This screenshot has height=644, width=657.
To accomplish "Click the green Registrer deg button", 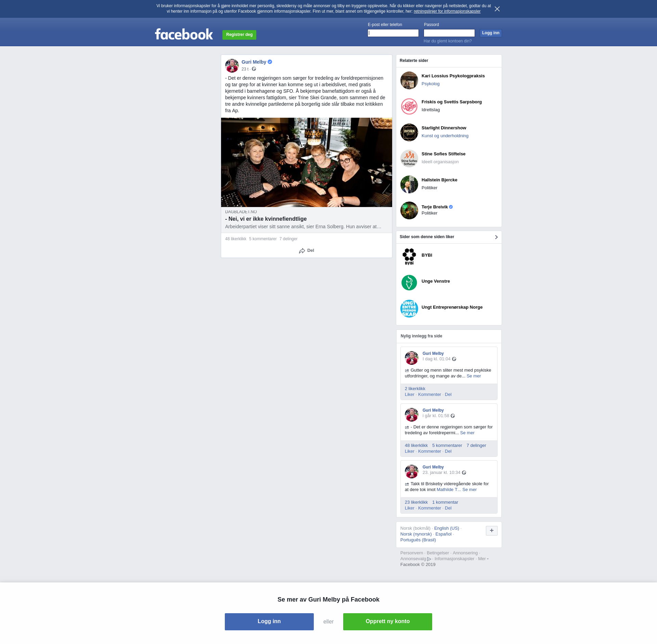I will 239,35.
